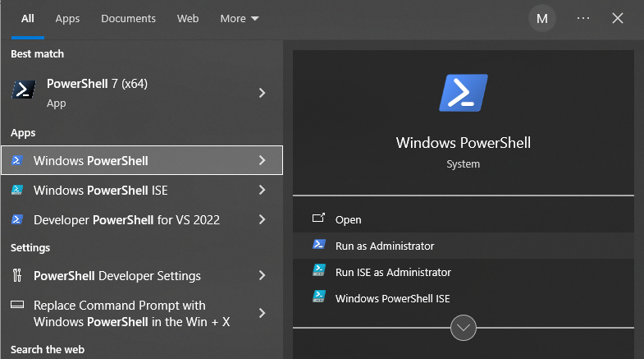The height and width of the screenshot is (359, 644).
Task: Open the three-dots options menu
Action: [583, 19]
